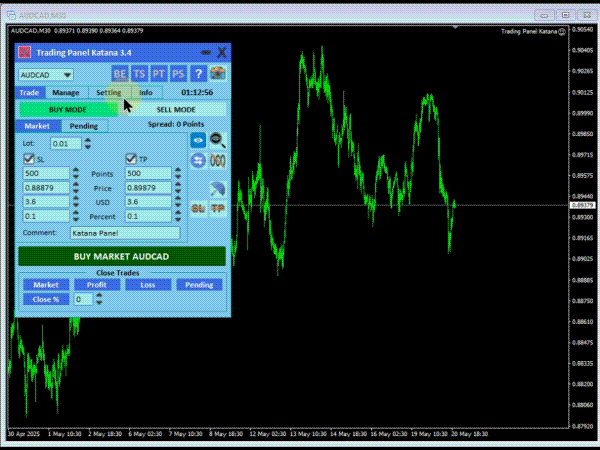The width and height of the screenshot is (600, 450).
Task: Click the round swap arrows icon
Action: (198, 160)
